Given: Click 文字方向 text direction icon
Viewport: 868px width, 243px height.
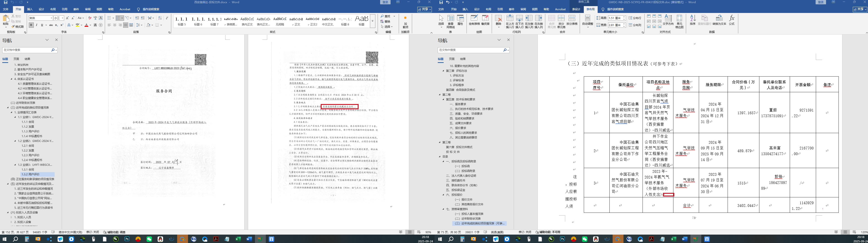Looking at the screenshot, I should point(668,20).
